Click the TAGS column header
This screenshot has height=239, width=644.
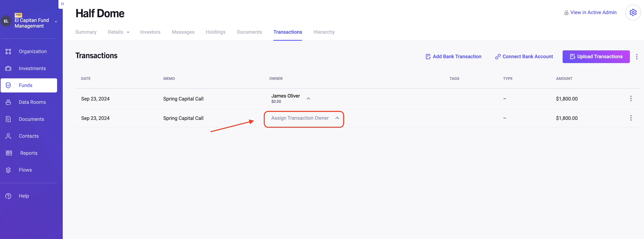(454, 79)
